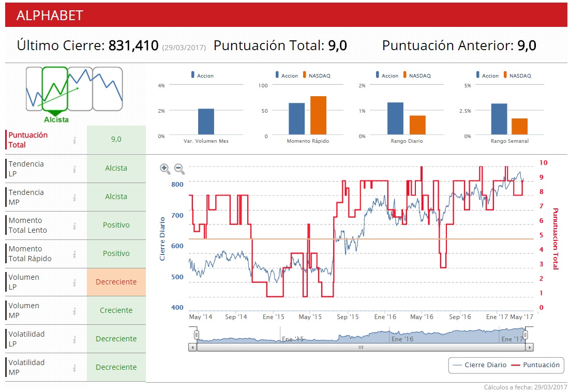Click the blue Accion bar in Var. Volumen Mes
Image resolution: width=570 pixels, height=392 pixels.
click(x=206, y=122)
